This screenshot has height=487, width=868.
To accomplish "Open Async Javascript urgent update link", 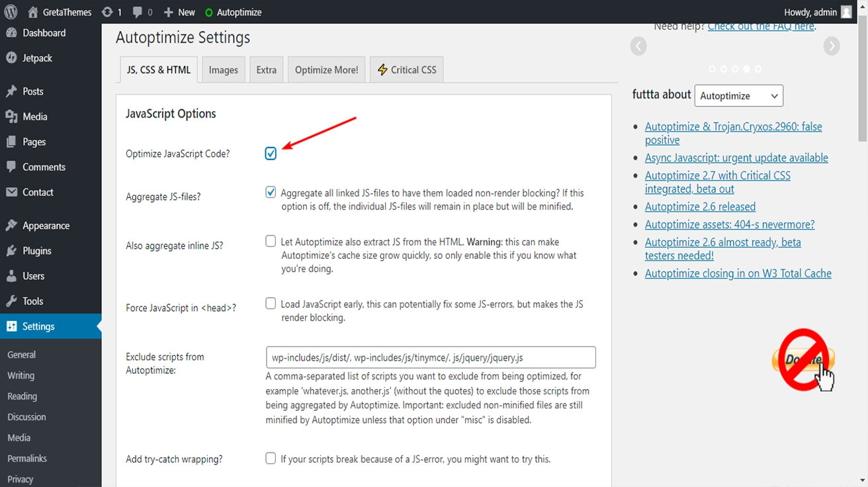I will tap(736, 157).
